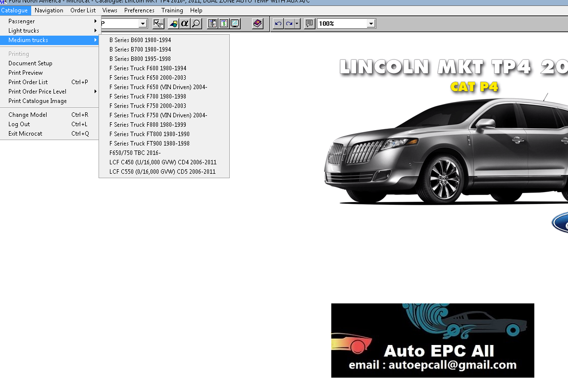Select F Series Truck F600 1980-1994
Viewport: 568px width, 392px height.
[x=164, y=68]
